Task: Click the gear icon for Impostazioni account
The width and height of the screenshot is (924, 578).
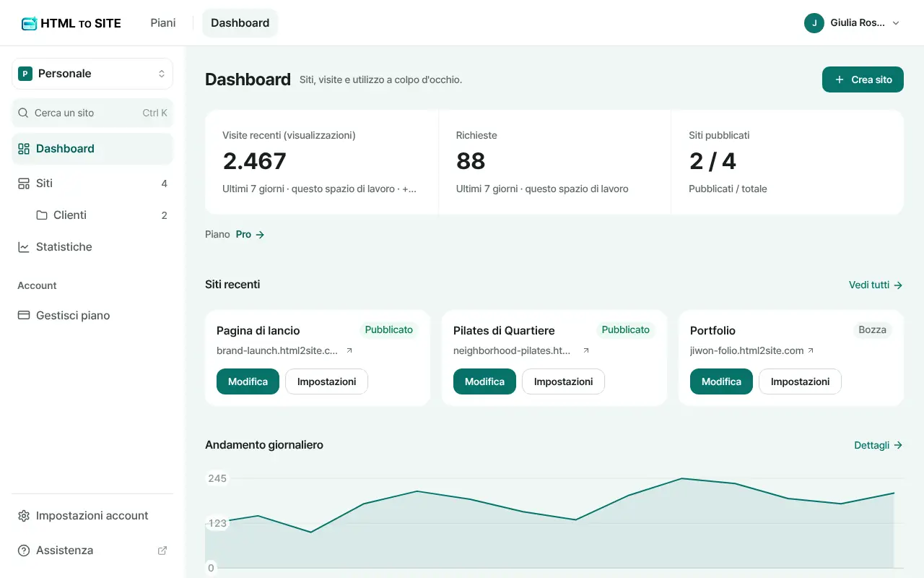Action: coord(23,516)
